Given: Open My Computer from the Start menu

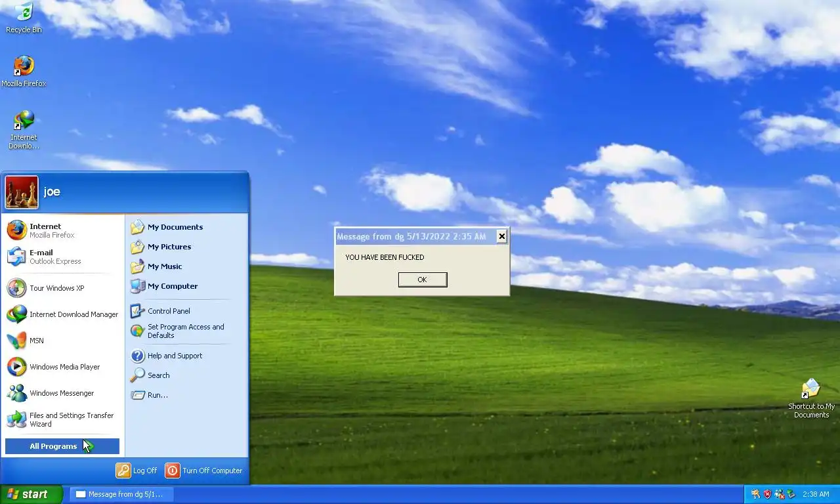Looking at the screenshot, I should (186, 286).
